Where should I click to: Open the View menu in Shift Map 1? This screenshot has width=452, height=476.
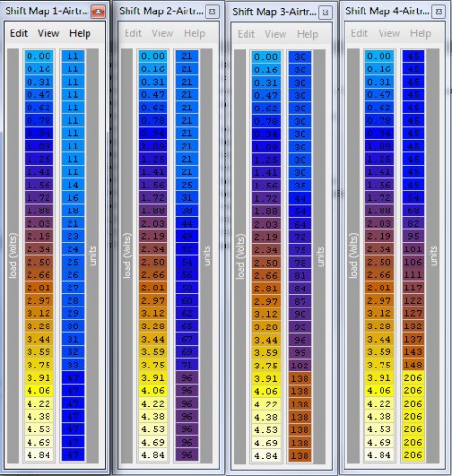(x=49, y=33)
